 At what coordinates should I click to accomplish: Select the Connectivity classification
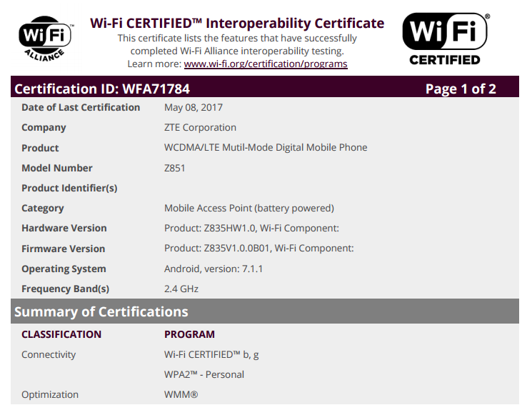click(49, 354)
